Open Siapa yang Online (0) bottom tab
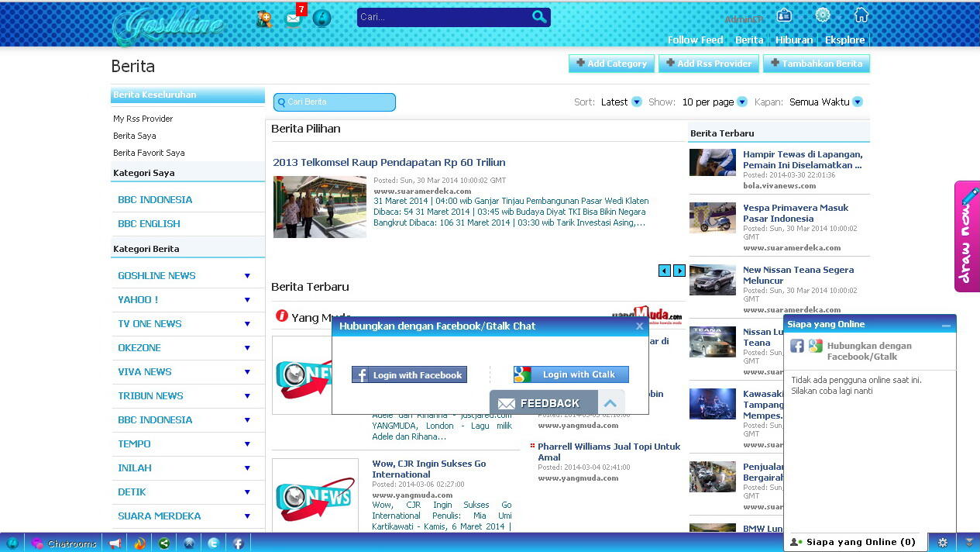This screenshot has width=980, height=552. (855, 542)
